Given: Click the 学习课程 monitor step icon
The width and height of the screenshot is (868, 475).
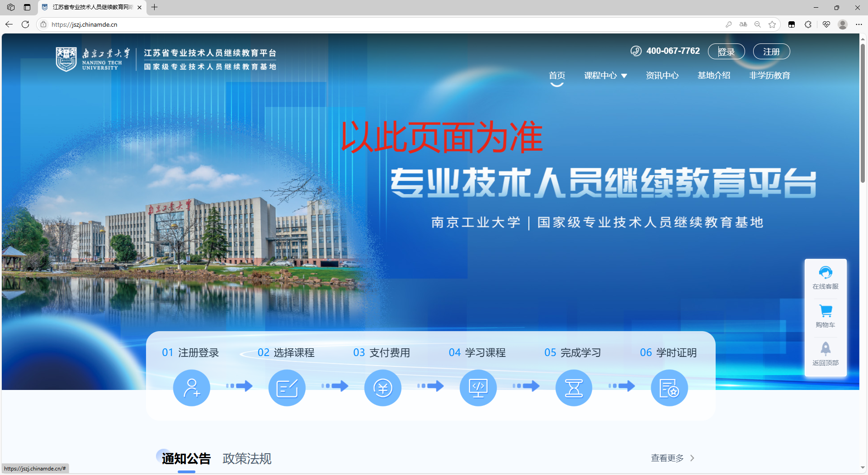Looking at the screenshot, I should 478,388.
